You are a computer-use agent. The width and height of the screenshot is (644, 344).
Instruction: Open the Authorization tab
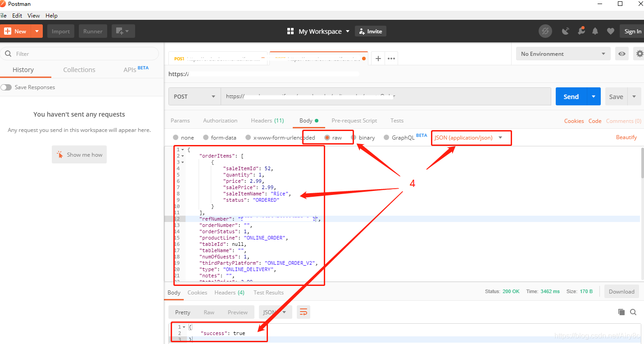coord(220,121)
